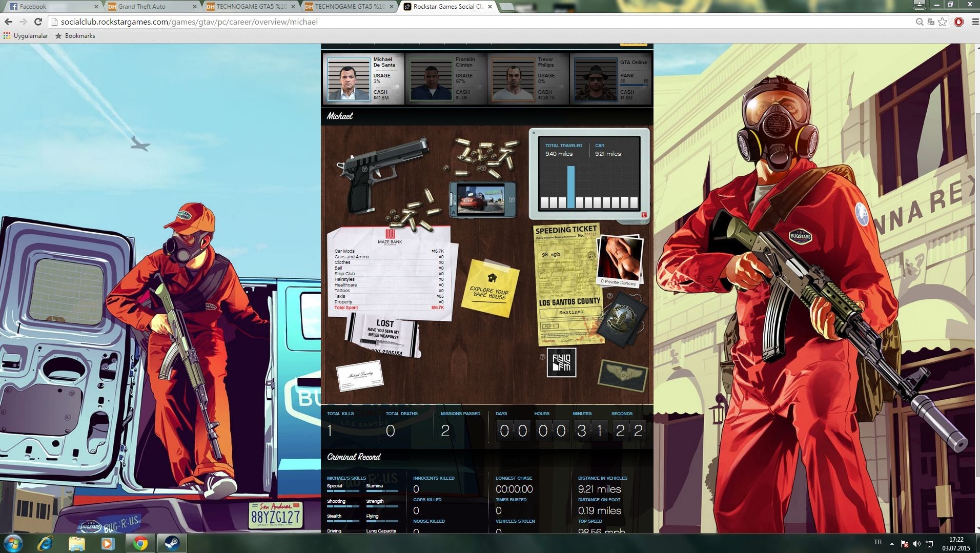Reload the Social Club page
This screenshot has height=553, width=980.
[38, 22]
